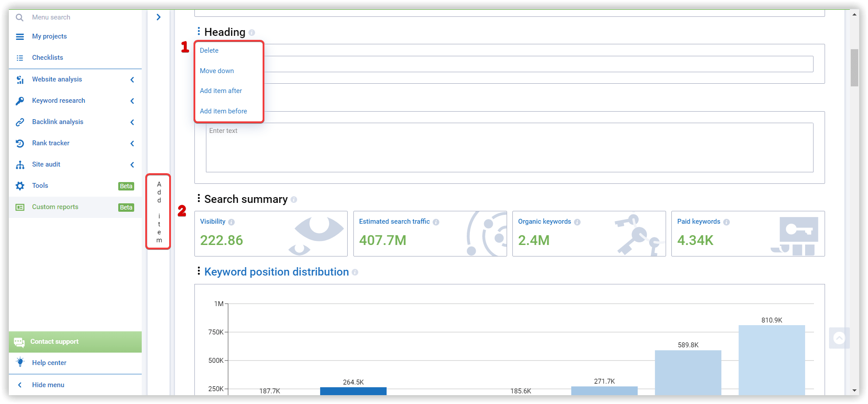Open the Keyword position distribution heading link
Viewport: 868px width, 404px height.
click(x=276, y=272)
